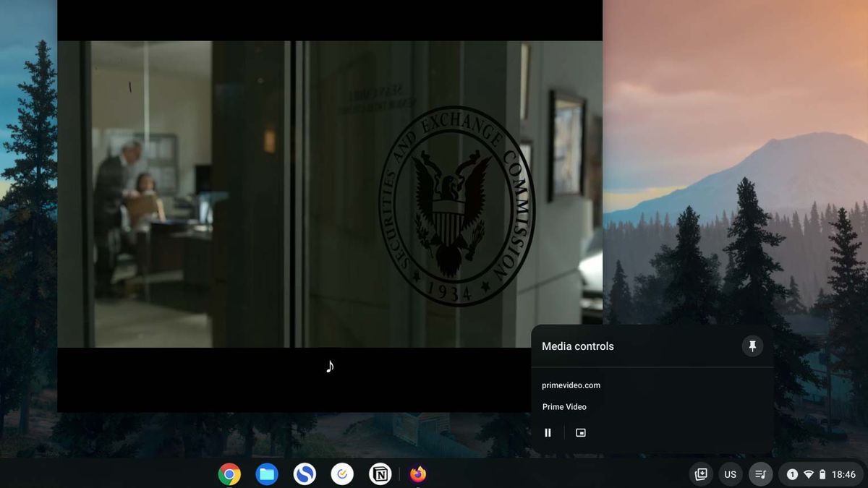868x488 pixels.
Task: Open Google Chrome from the shelf
Action: coord(229,474)
